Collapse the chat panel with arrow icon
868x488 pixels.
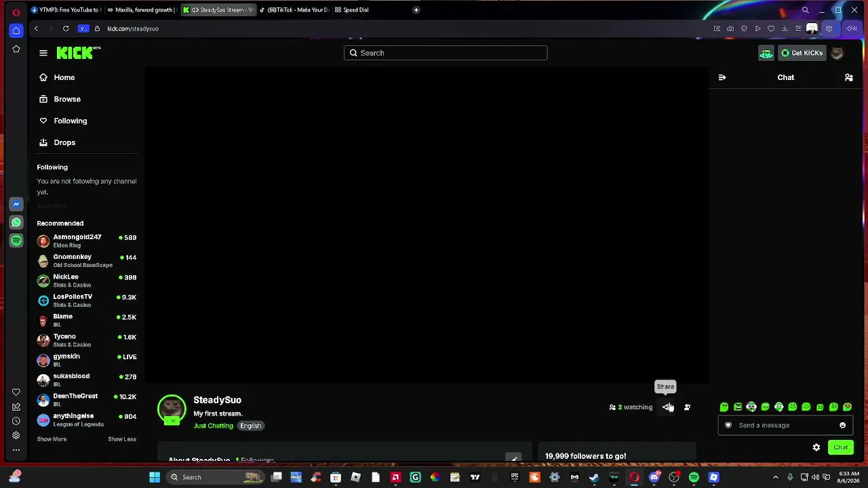(x=722, y=77)
